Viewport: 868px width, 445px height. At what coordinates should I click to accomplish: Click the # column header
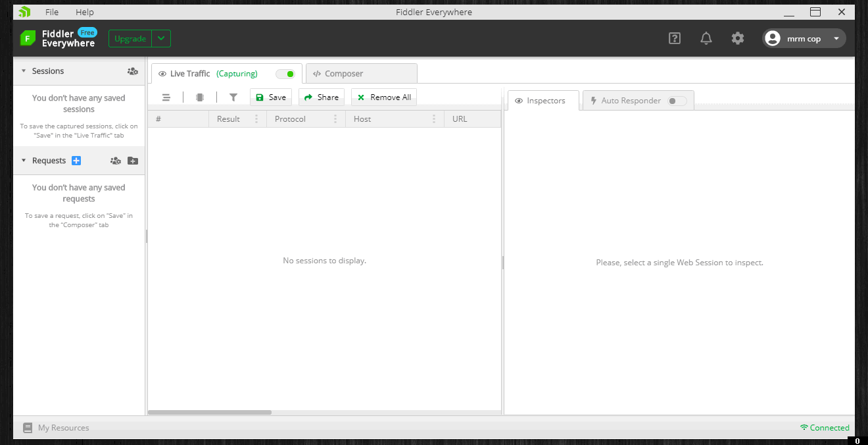178,119
